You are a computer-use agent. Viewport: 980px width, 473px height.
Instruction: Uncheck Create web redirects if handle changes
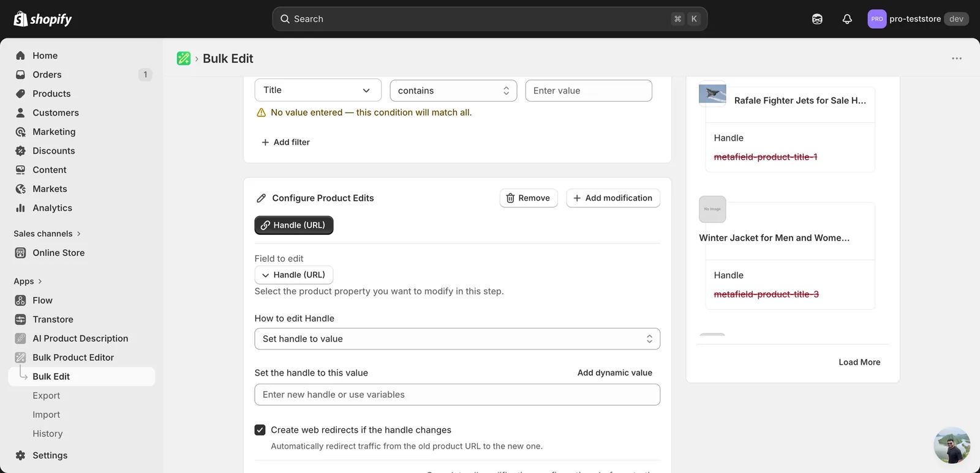260,430
